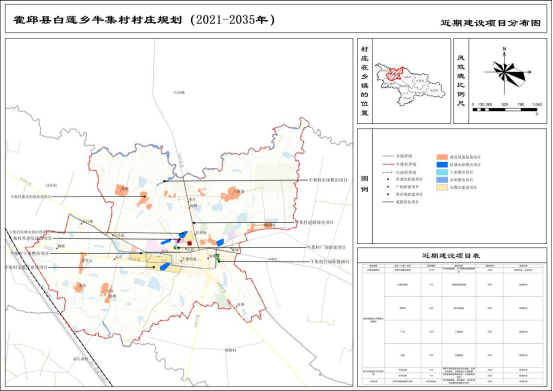Pick the cyan legend color swatch
Viewport: 553px width, 391px height.
tap(442, 172)
